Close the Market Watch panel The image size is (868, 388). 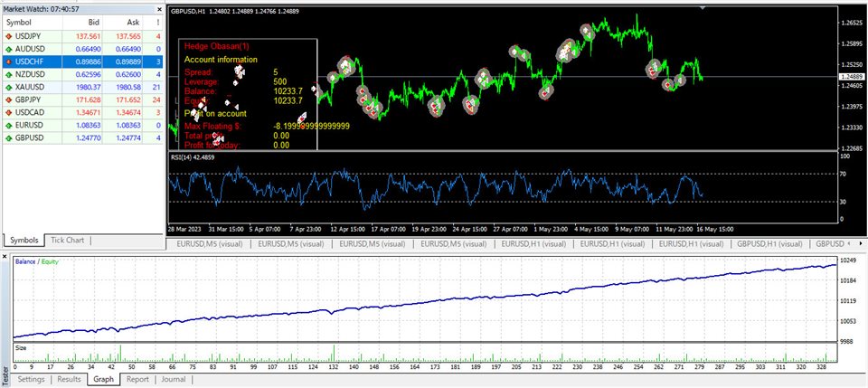[x=157, y=8]
